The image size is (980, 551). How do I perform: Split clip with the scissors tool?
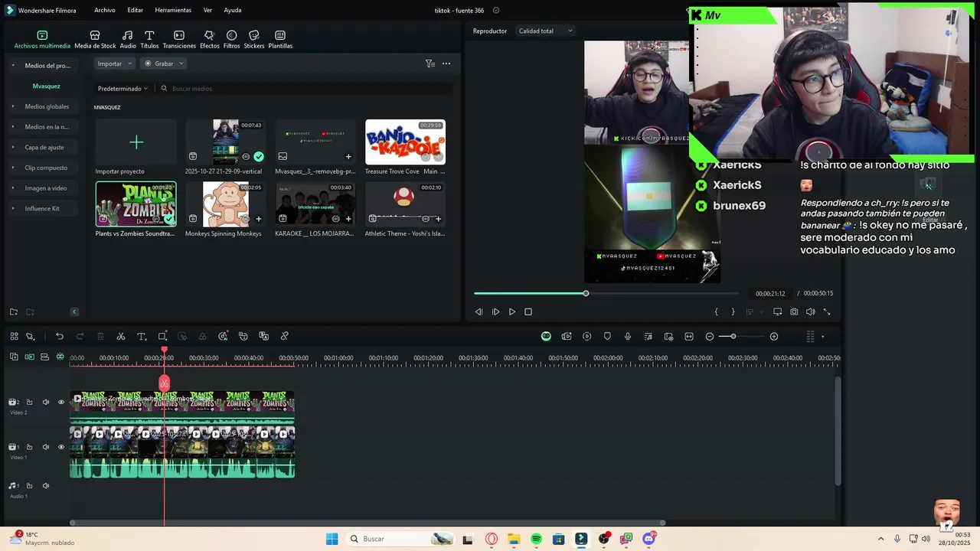point(121,337)
